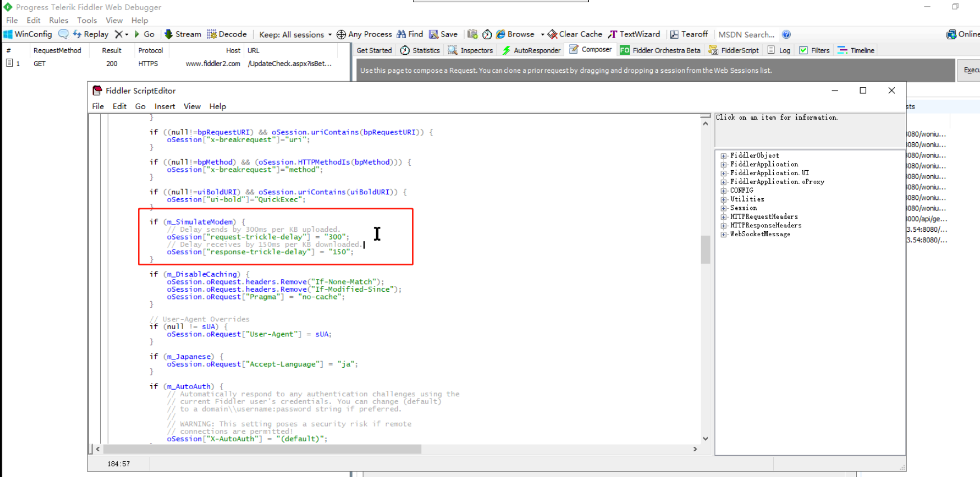Click the Any Process target picker

364,34
